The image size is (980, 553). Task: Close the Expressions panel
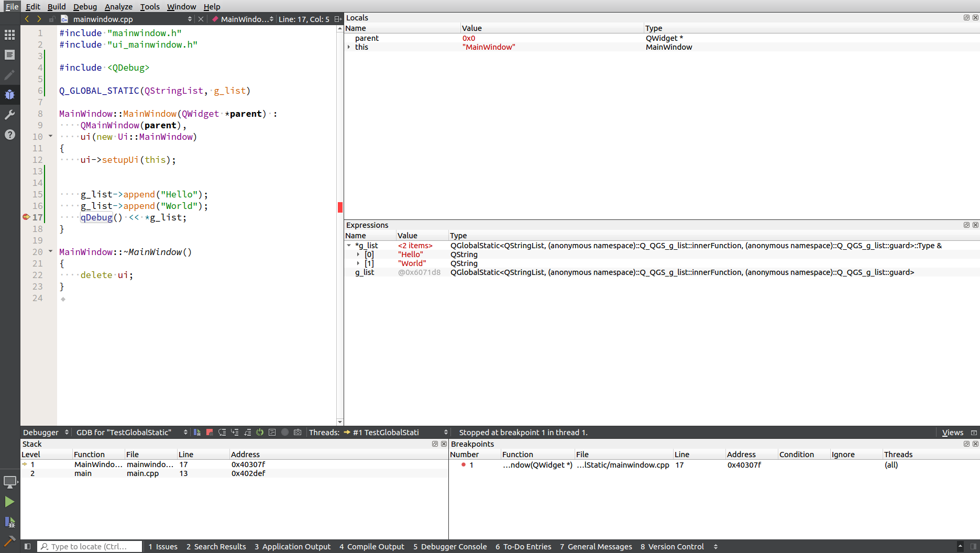(975, 225)
